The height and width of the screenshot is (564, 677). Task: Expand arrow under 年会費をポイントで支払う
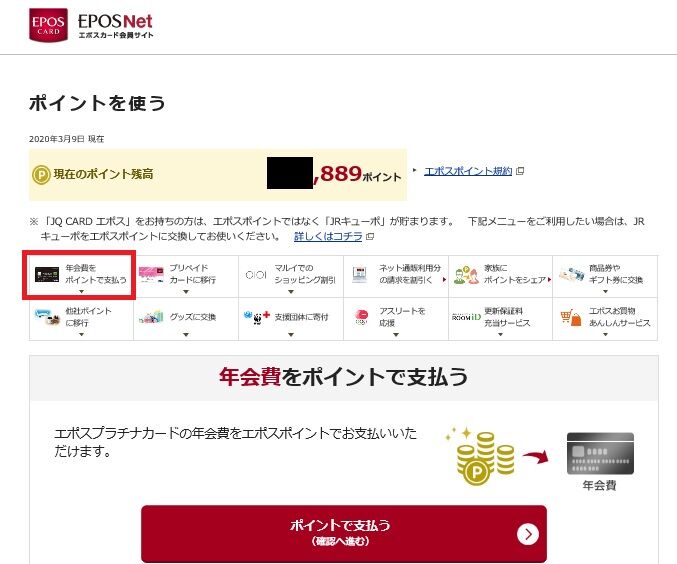(x=82, y=292)
